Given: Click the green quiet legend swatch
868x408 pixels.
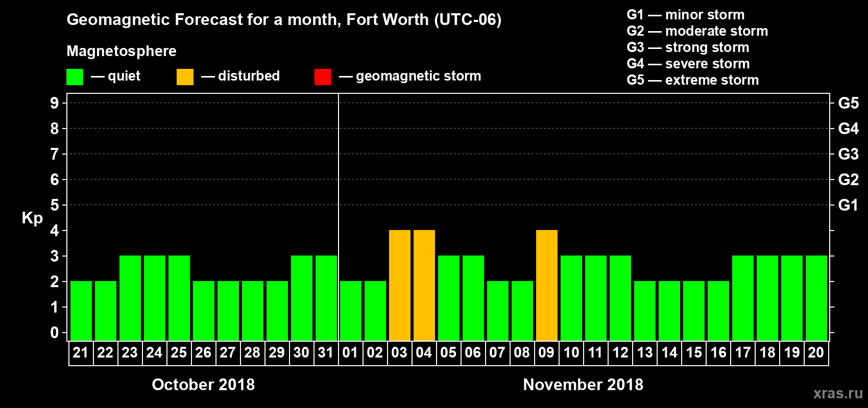Looking at the screenshot, I should 75,77.
